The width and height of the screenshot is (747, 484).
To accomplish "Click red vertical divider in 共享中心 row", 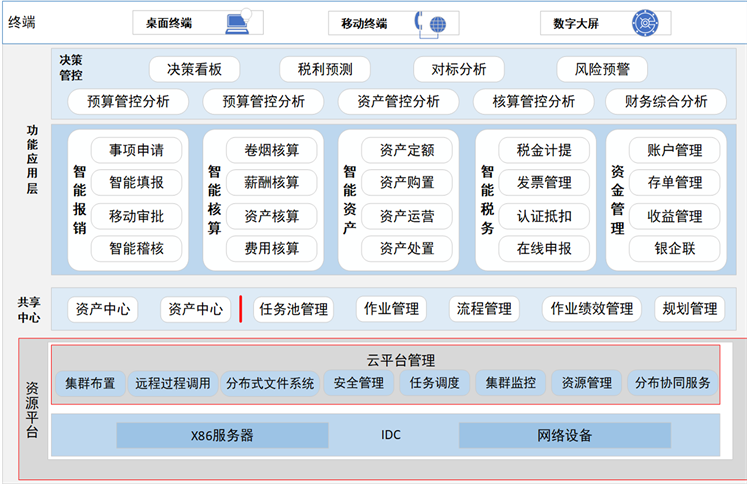I will (x=241, y=309).
